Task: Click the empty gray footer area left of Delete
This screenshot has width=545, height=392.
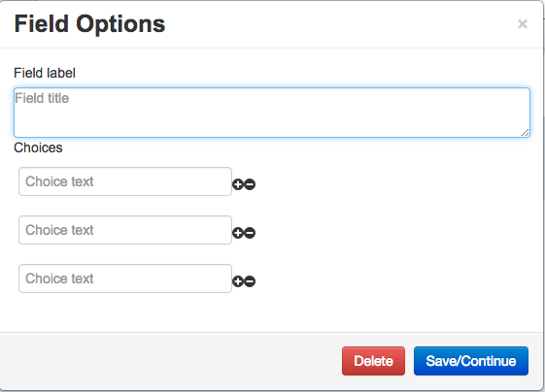Action: coord(170,361)
